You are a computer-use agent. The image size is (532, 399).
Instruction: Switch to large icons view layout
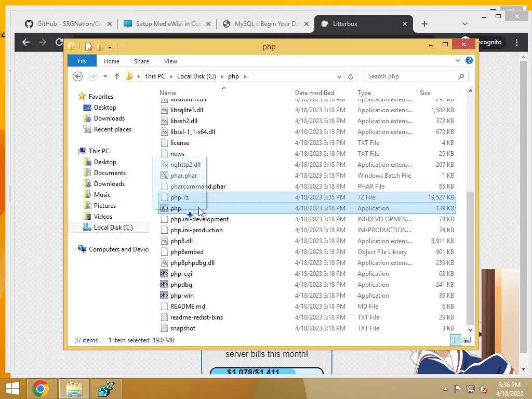tap(467, 340)
